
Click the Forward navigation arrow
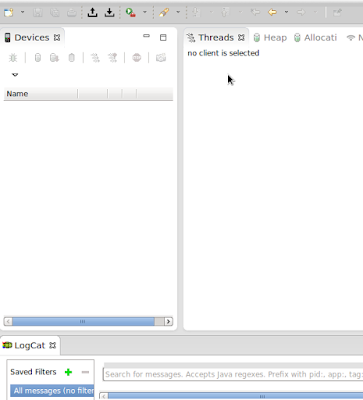click(301, 13)
